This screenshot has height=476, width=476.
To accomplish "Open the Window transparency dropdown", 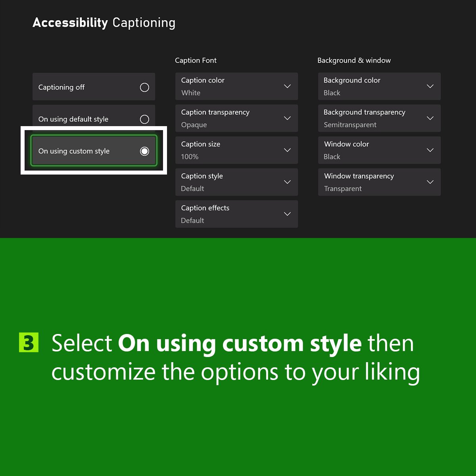I will (x=379, y=182).
